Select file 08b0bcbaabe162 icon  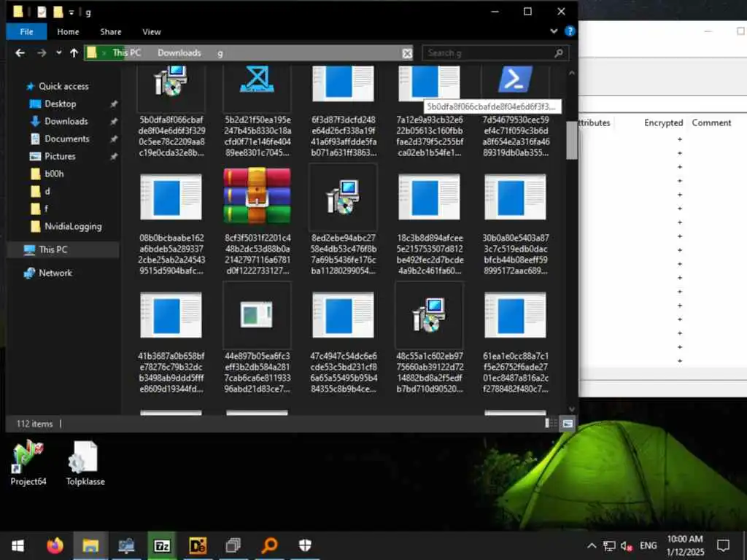click(171, 197)
